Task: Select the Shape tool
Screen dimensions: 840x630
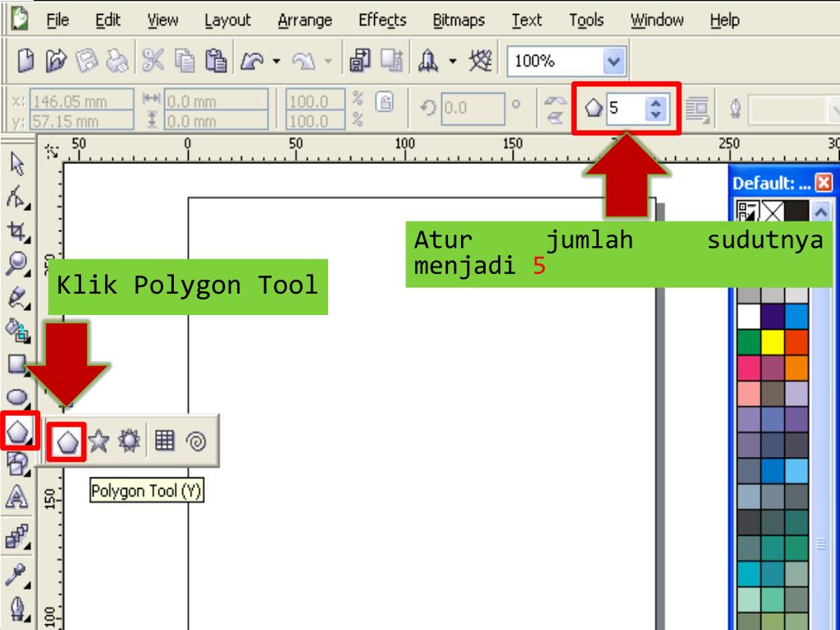Action: point(16,197)
